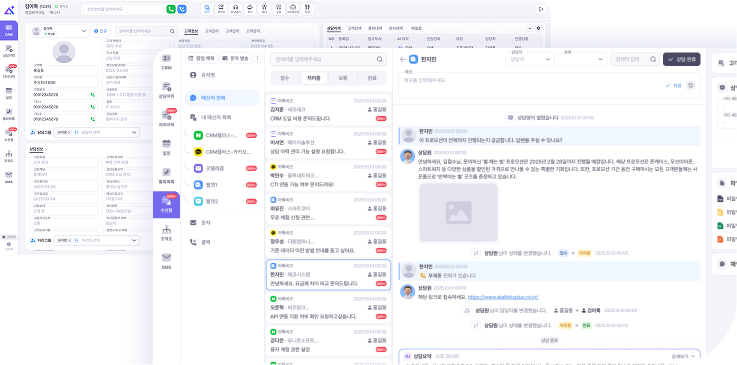This screenshot has width=737, height=365.
Task: Click CRM in the back window sidebar
Action: tap(9, 30)
